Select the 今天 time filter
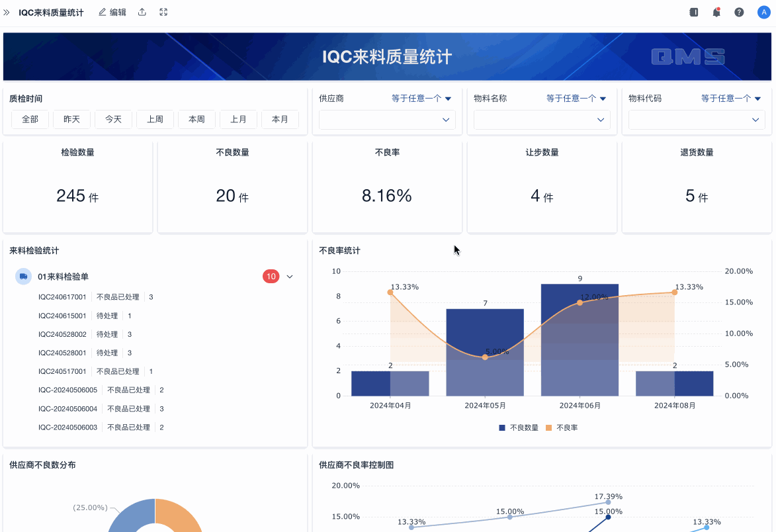776x532 pixels. coord(113,119)
